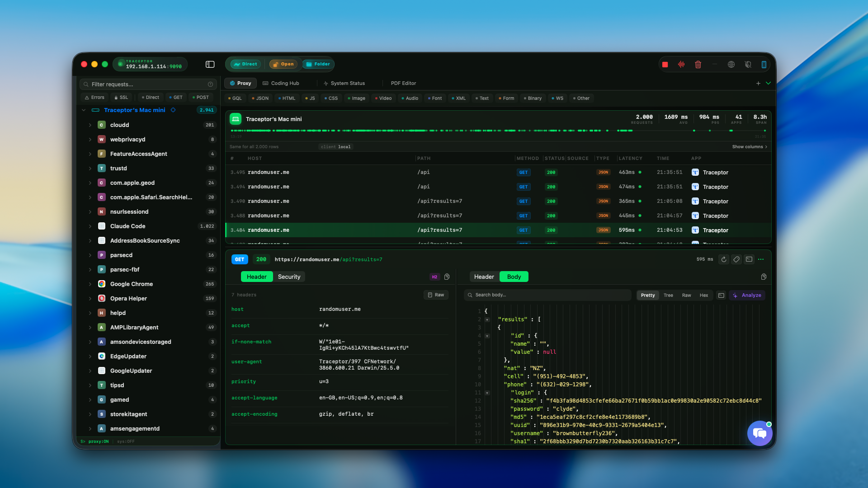The width and height of the screenshot is (868, 488).
Task: Switch to the Coding Hub tab
Action: click(281, 84)
